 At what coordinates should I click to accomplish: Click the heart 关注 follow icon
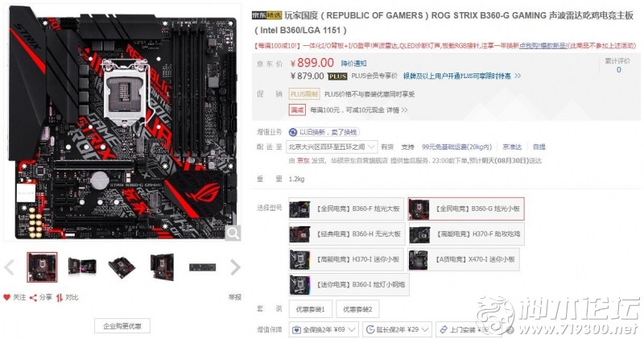point(6,297)
